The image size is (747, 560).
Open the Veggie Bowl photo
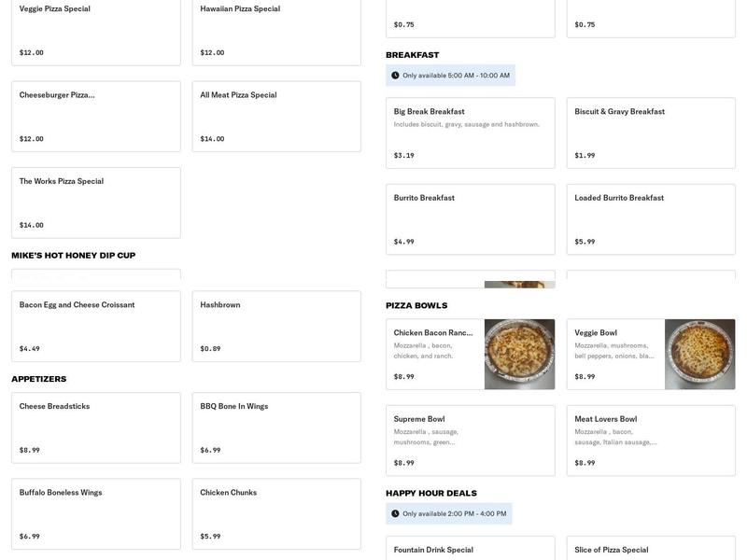[x=699, y=355]
